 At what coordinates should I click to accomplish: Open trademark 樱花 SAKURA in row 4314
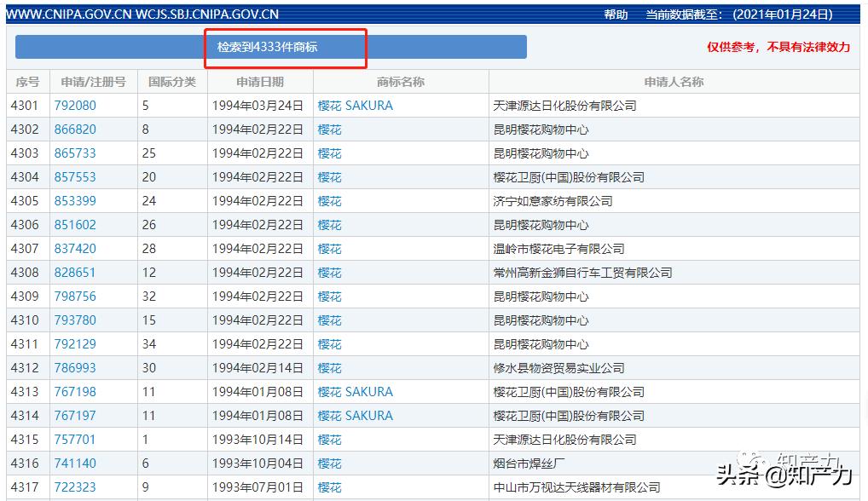[356, 415]
